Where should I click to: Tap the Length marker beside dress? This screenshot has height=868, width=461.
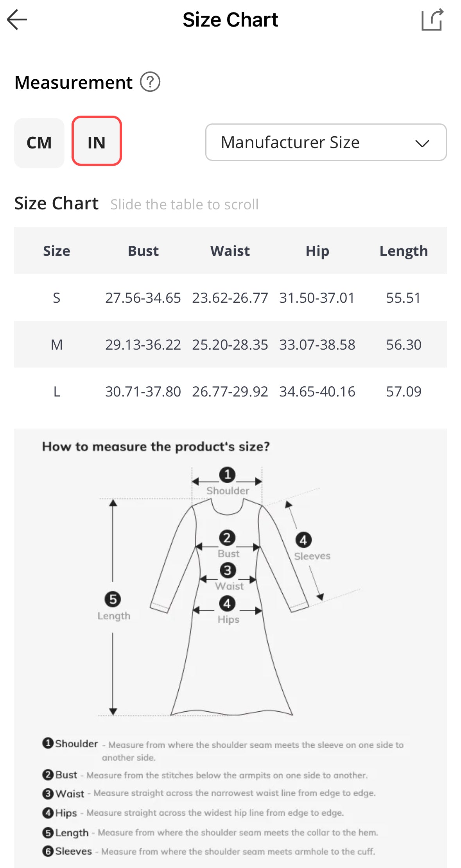[x=113, y=599]
